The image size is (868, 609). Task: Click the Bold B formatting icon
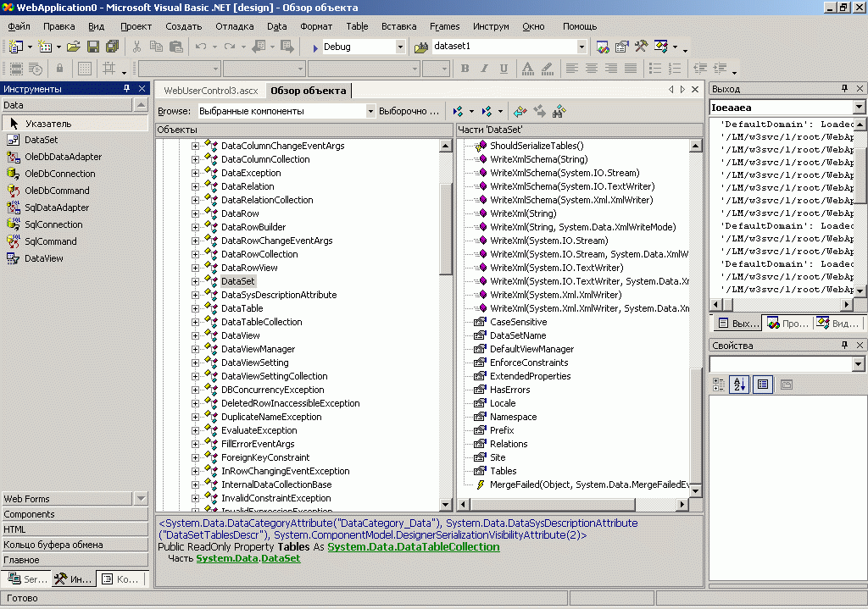coord(465,69)
